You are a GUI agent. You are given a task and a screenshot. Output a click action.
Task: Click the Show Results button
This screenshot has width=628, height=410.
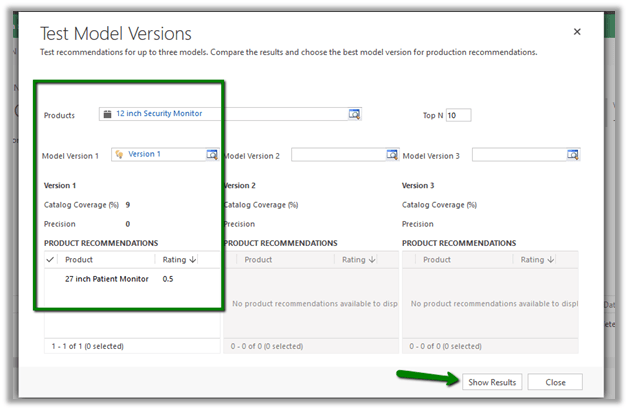[492, 382]
